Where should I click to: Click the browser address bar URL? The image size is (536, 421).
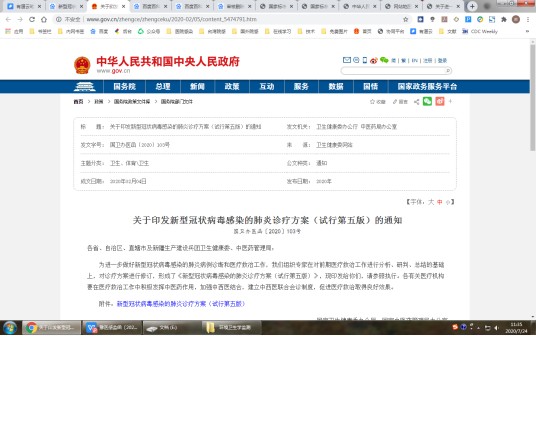click(171, 19)
